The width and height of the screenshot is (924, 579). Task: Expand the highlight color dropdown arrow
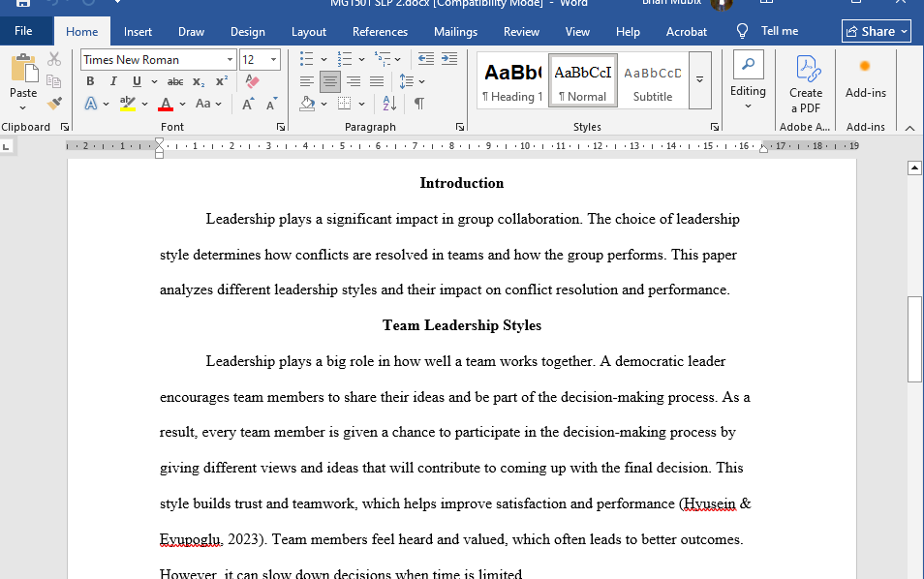coord(144,104)
